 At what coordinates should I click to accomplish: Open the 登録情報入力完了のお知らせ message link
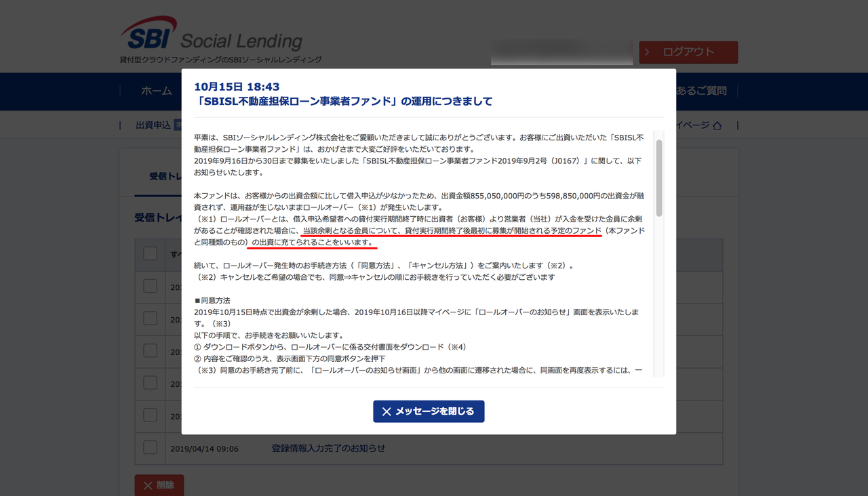coord(328,448)
